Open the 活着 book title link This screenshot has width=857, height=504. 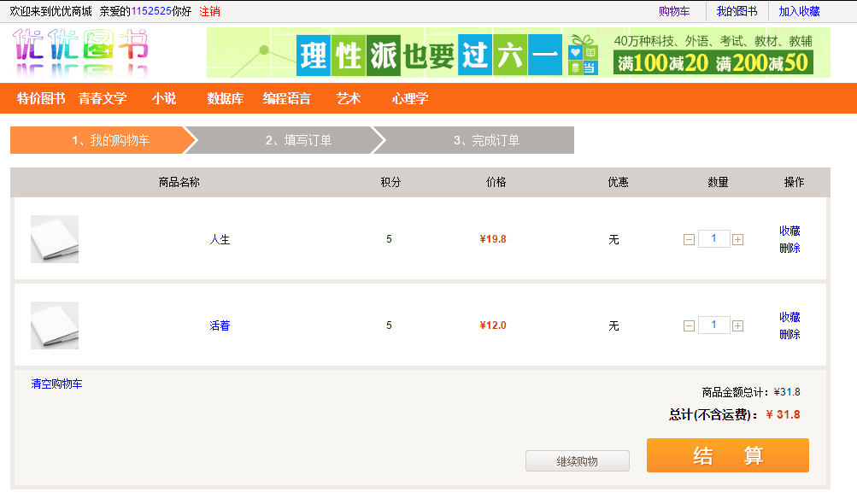point(220,325)
